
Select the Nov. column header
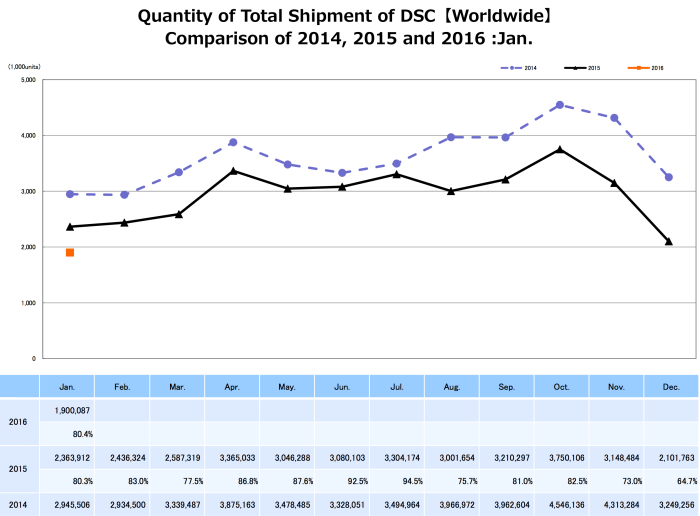click(x=616, y=387)
